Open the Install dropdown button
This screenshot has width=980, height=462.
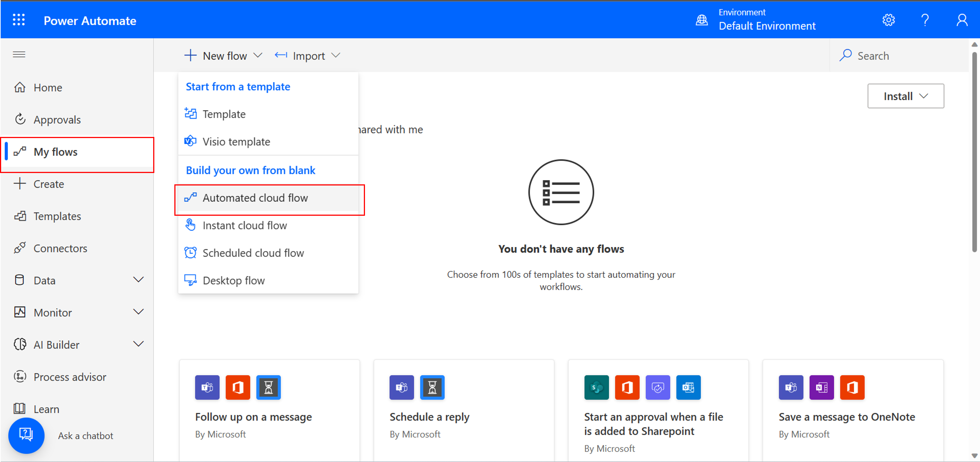pos(905,96)
